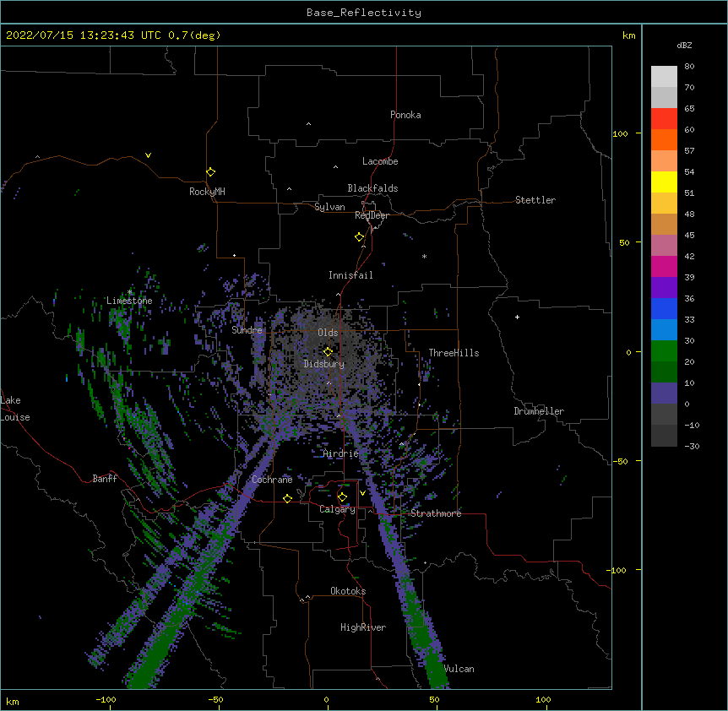Click the HighRiver town label

(x=363, y=627)
